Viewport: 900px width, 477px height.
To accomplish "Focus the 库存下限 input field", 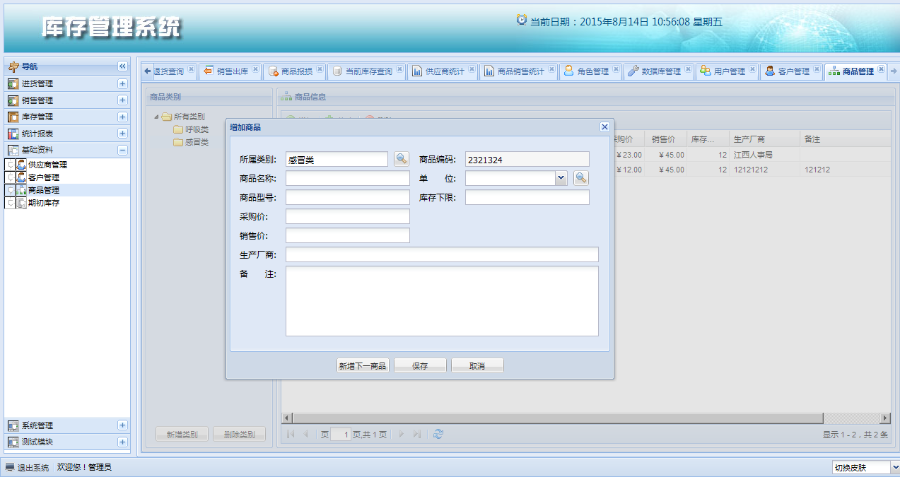I will click(x=527, y=197).
